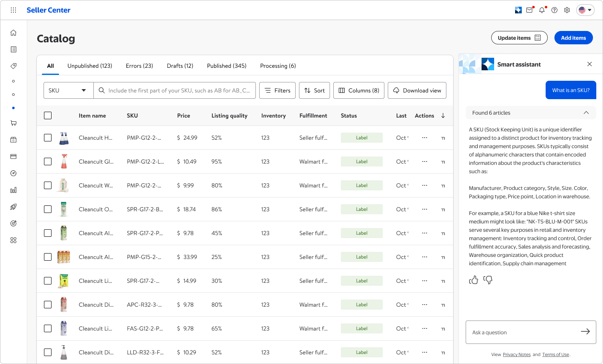The width and height of the screenshot is (603, 364).
Task: Check the box for the $24.99 item row
Action: pos(48,138)
